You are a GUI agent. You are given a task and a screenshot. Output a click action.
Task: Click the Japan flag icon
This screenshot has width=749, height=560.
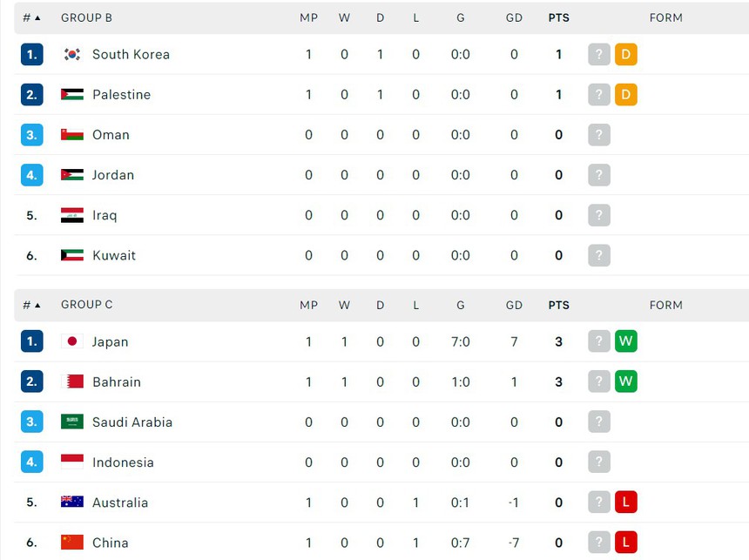72,341
